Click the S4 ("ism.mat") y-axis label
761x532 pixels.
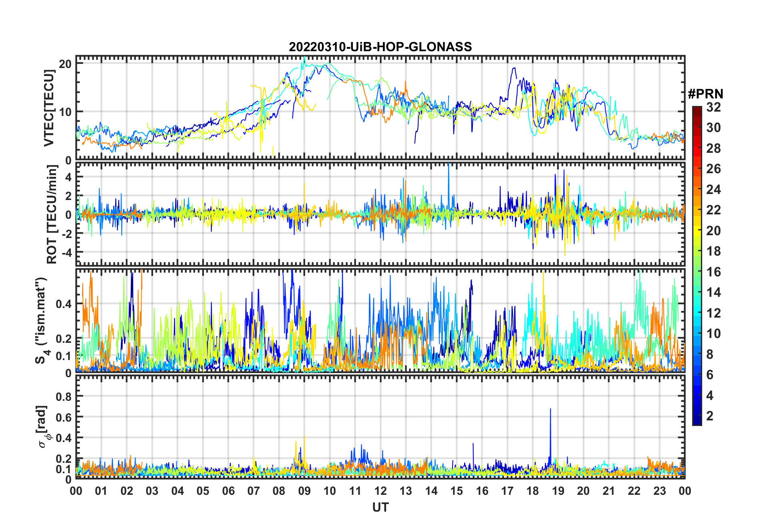(x=42, y=321)
